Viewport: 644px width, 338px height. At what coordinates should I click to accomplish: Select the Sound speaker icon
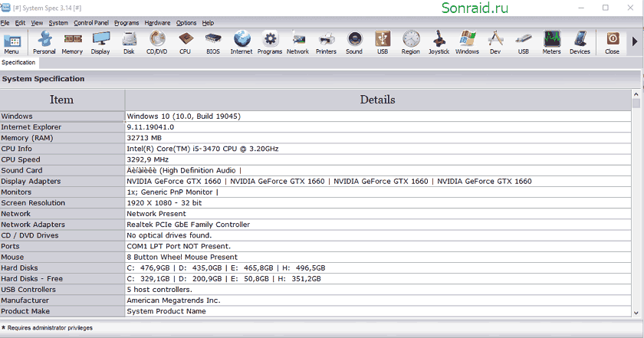coord(354,43)
